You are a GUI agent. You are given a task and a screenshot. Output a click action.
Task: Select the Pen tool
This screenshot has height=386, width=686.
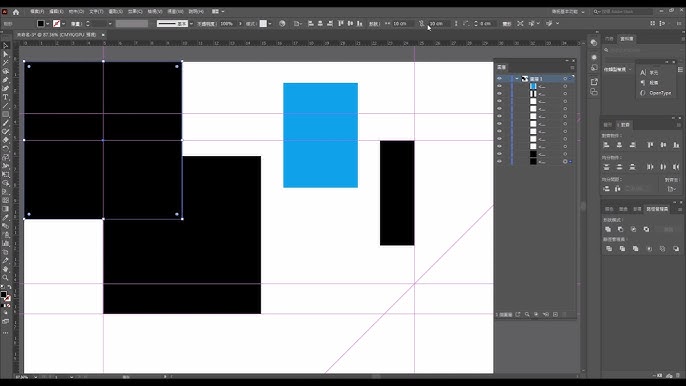coord(6,80)
